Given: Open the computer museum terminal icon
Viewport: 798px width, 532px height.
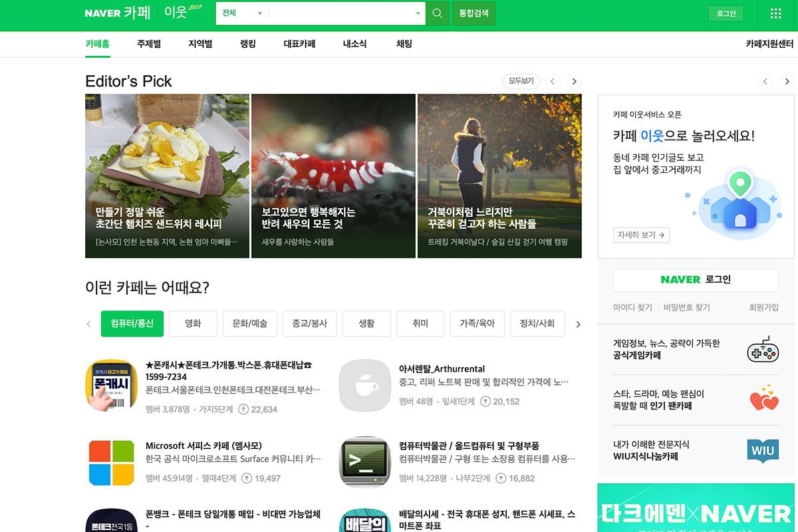Looking at the screenshot, I should [x=364, y=462].
